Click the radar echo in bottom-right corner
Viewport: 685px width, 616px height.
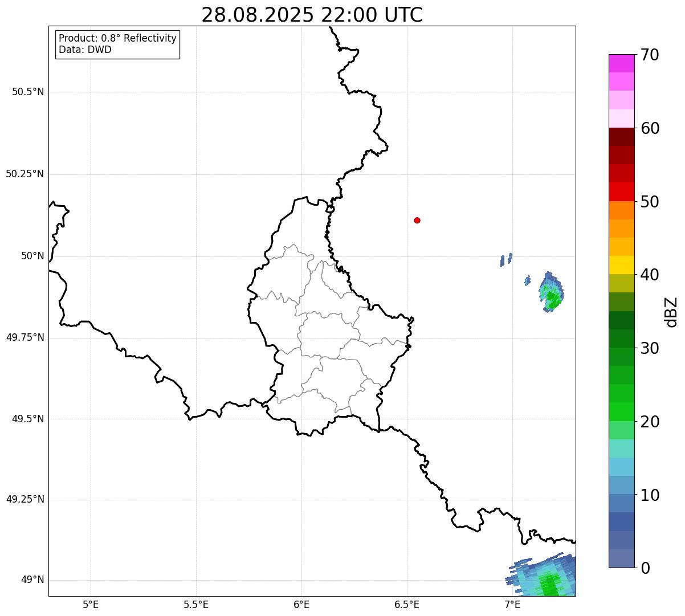point(541,574)
